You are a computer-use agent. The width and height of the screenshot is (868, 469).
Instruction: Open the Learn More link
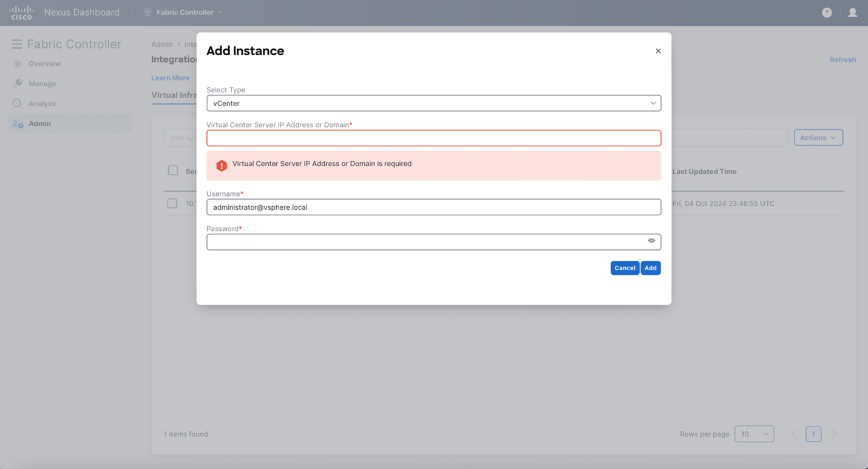(170, 78)
